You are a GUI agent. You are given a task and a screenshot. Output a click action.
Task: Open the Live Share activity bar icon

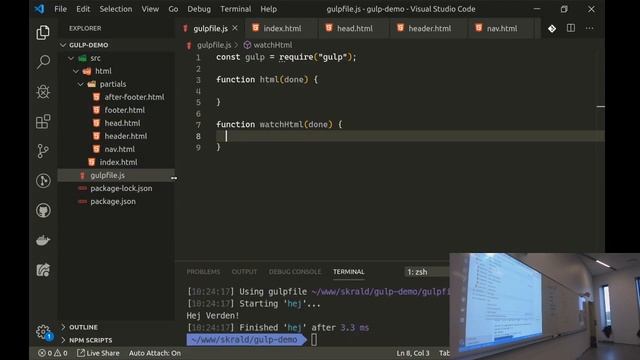pos(43,270)
